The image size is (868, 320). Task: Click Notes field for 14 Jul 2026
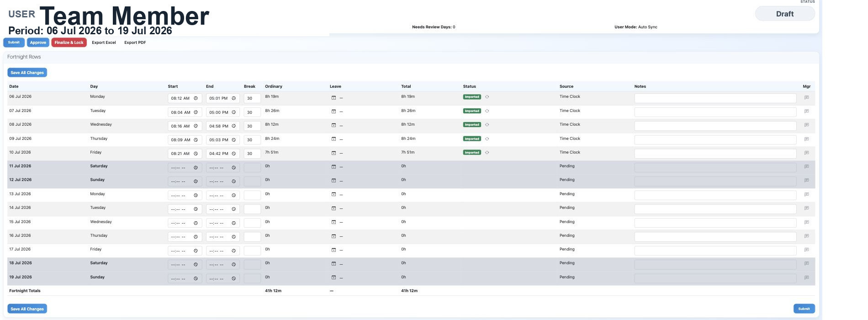(715, 209)
